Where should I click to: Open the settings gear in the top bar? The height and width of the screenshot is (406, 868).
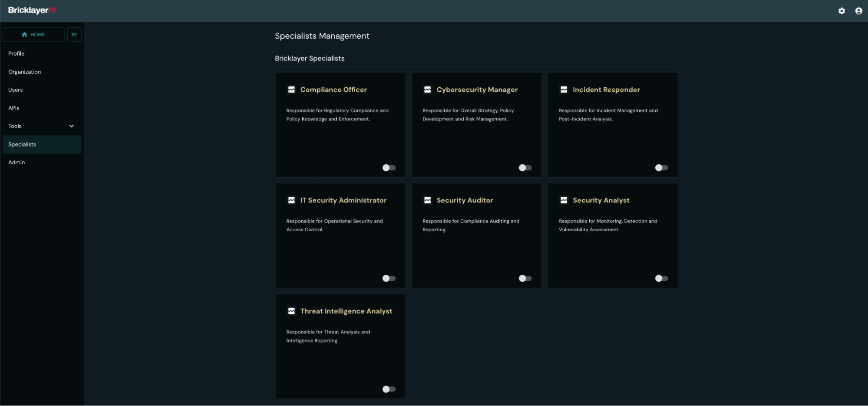click(842, 11)
